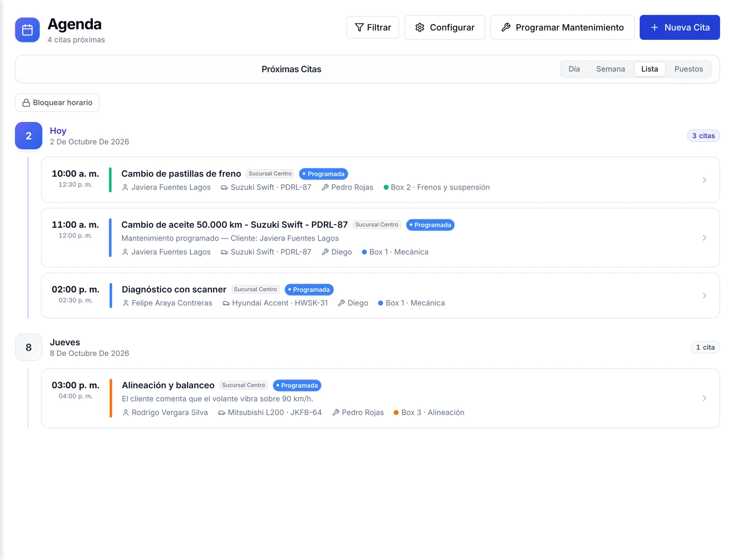Viewport: 735px width, 560px height.
Task: Click '10:00 a. m.' appointment time
Action: (75, 174)
